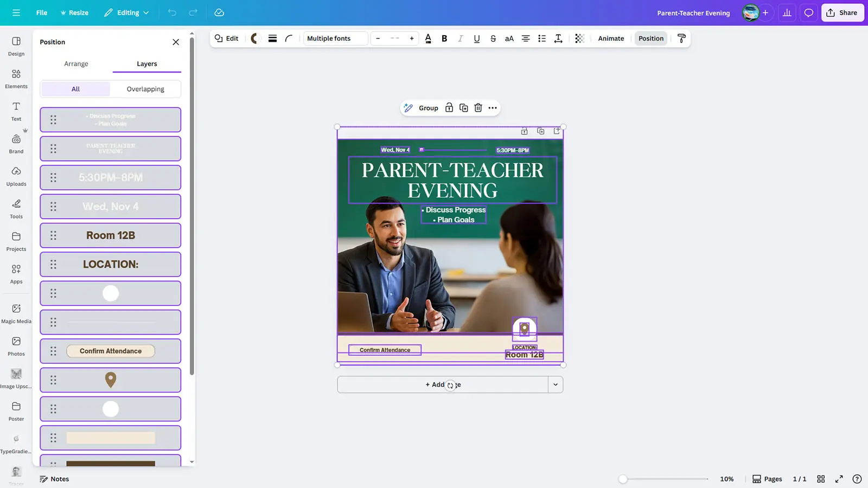The width and height of the screenshot is (868, 488).
Task: Open the text color picker
Action: (428, 38)
